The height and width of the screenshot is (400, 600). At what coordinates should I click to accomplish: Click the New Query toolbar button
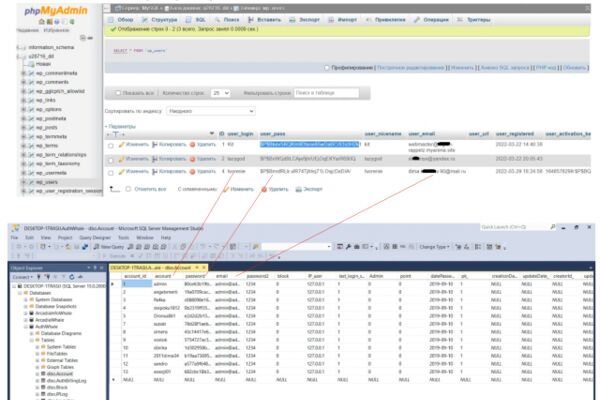tap(109, 247)
